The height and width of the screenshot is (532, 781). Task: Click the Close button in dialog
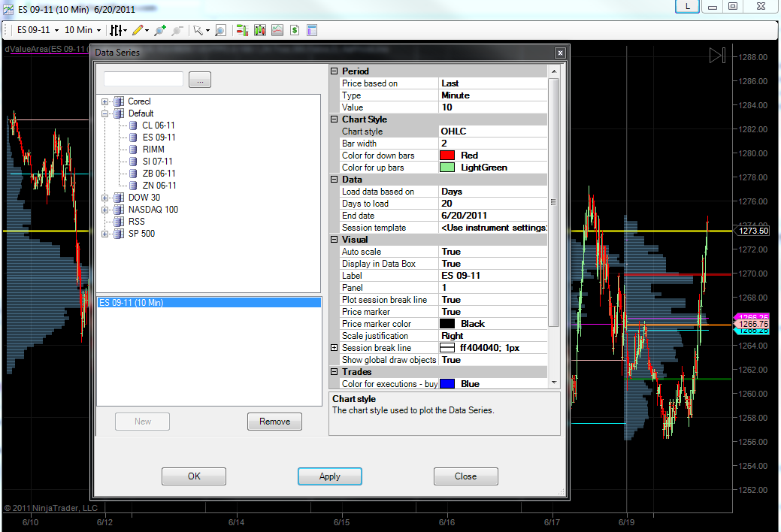[466, 476]
